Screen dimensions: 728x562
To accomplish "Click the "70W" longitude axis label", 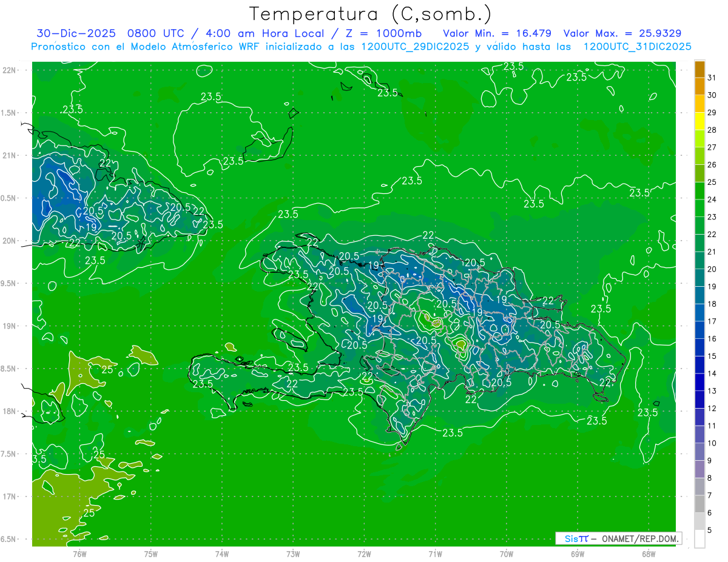I will (x=507, y=554).
